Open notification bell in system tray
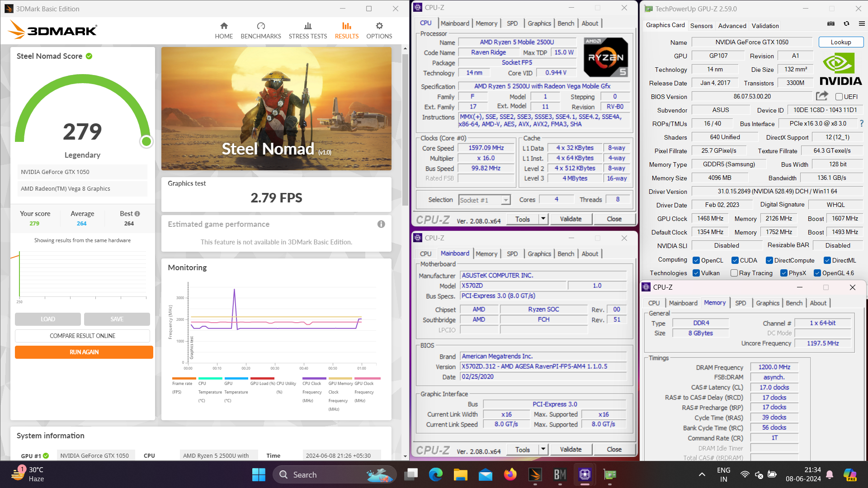868x488 pixels. [830, 474]
